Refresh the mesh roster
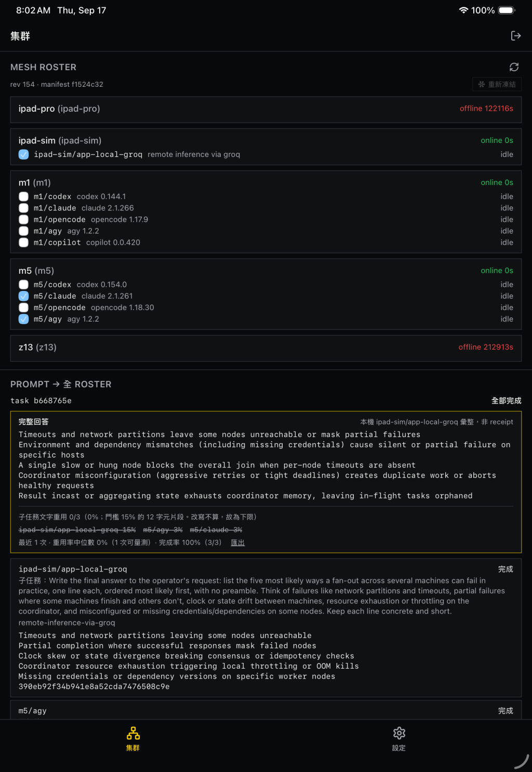This screenshot has height=772, width=532. tap(514, 67)
